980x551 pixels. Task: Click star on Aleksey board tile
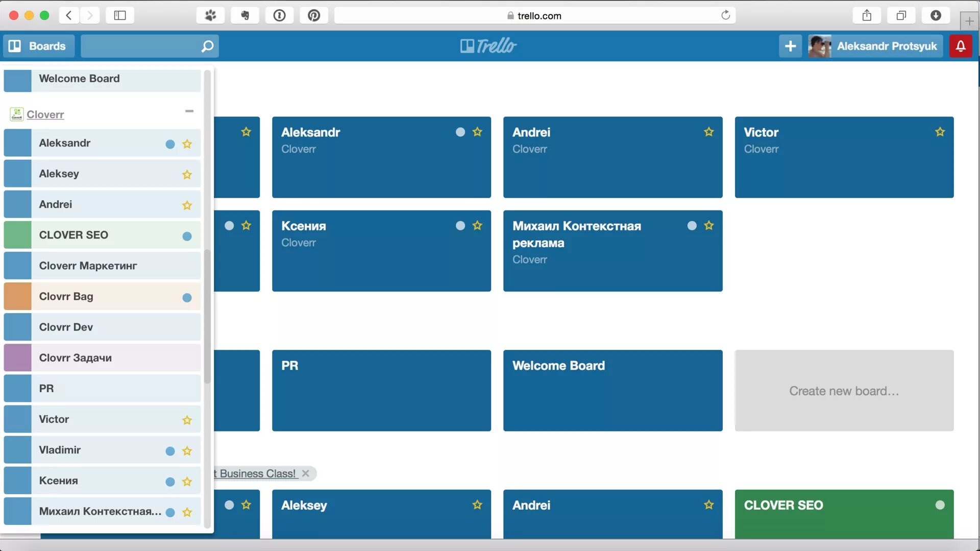tap(477, 505)
